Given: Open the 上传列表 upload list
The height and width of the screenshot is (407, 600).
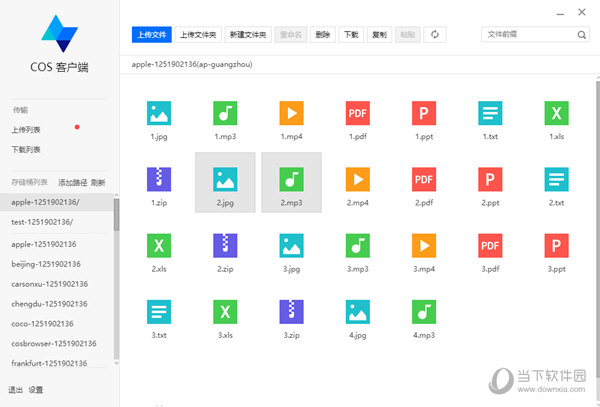Looking at the screenshot, I should (x=26, y=130).
